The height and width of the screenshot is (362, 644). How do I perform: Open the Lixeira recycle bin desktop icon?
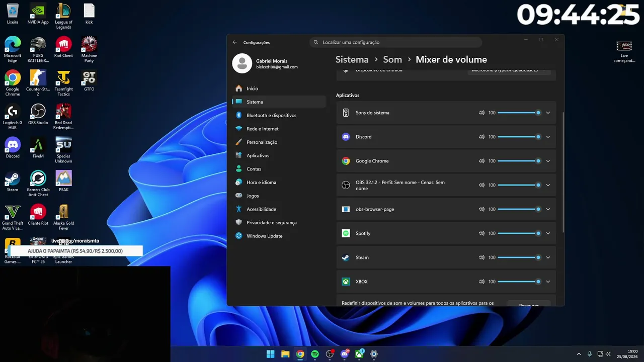[x=13, y=14]
